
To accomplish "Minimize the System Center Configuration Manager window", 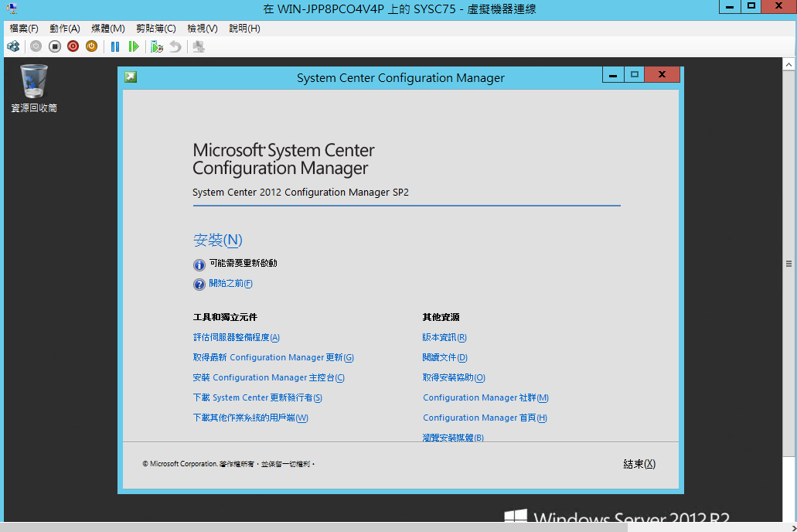I will tap(613, 75).
